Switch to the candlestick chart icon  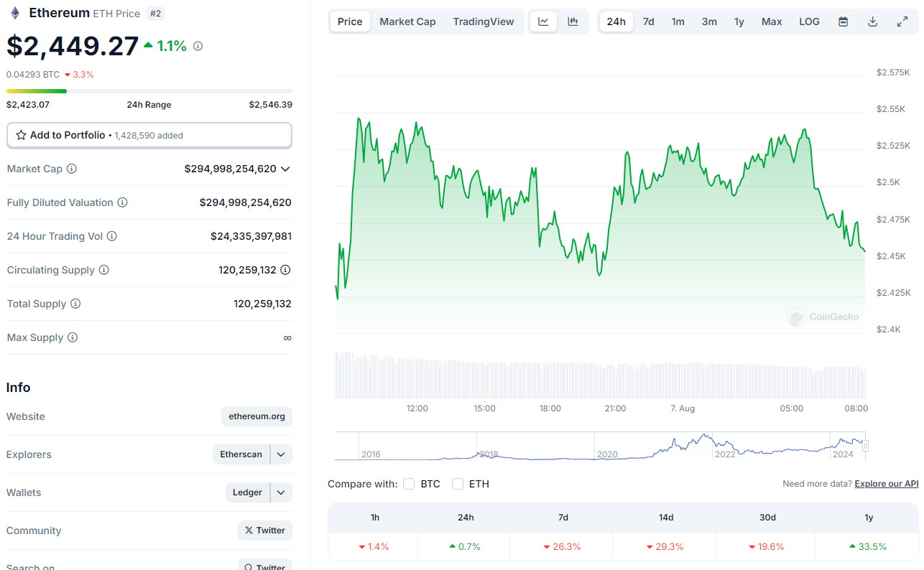pyautogui.click(x=573, y=22)
